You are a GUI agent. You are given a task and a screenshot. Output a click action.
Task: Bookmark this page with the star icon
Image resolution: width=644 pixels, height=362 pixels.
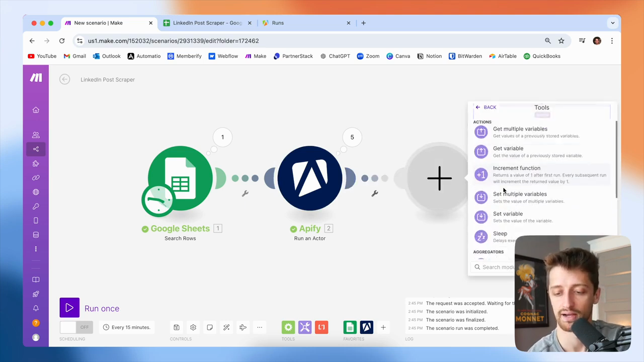(x=561, y=41)
